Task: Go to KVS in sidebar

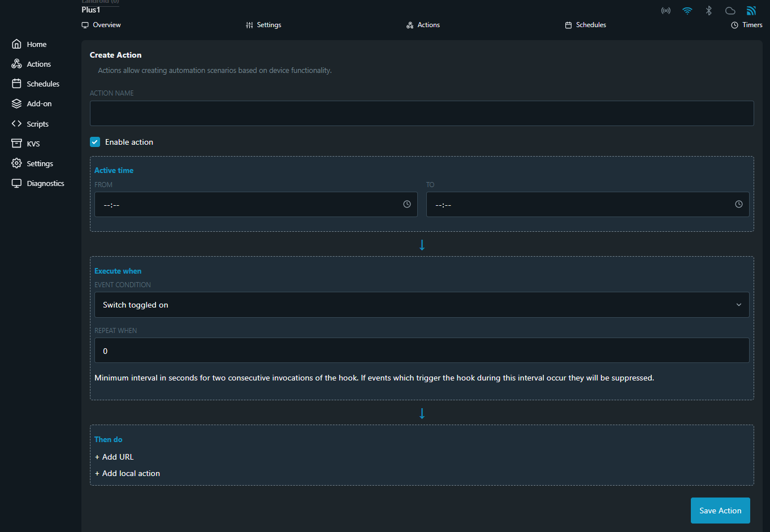Action: click(x=33, y=144)
